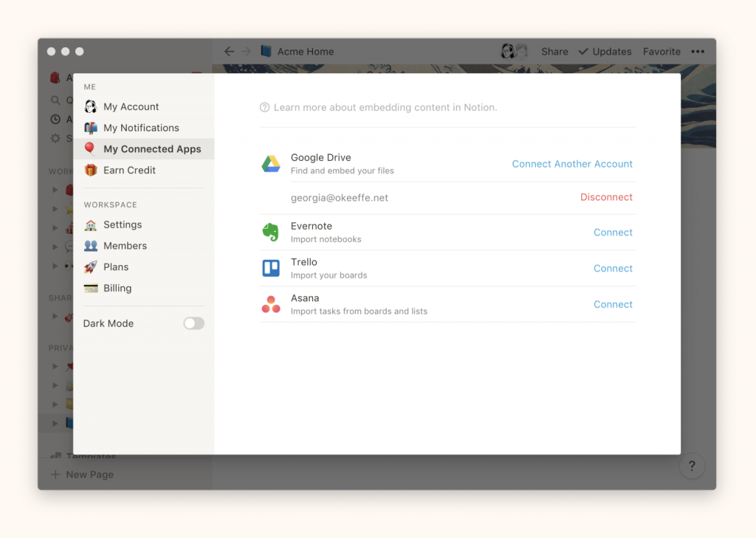Screen dimensions: 756x538
Task: Click the search magnifier icon in sidebar
Action: pos(55,100)
